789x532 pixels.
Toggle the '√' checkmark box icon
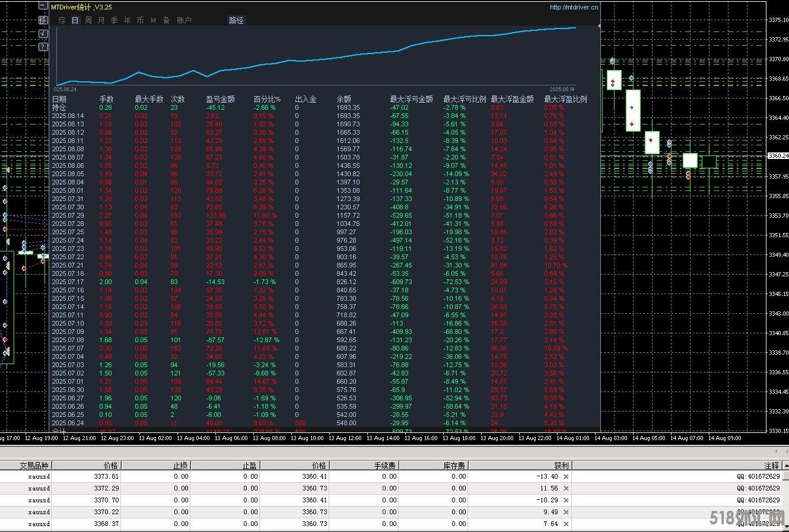point(43,33)
